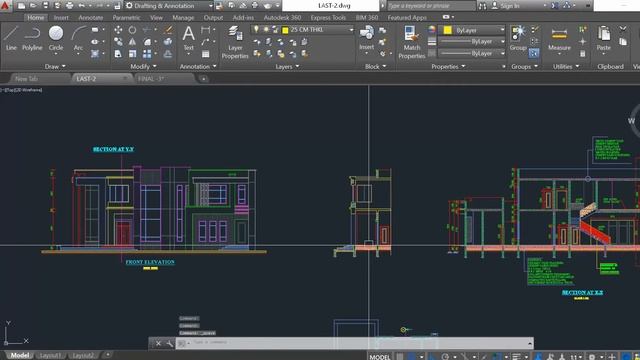The height and width of the screenshot is (360, 640).
Task: Click the Explode tool icon
Action: (168, 42)
